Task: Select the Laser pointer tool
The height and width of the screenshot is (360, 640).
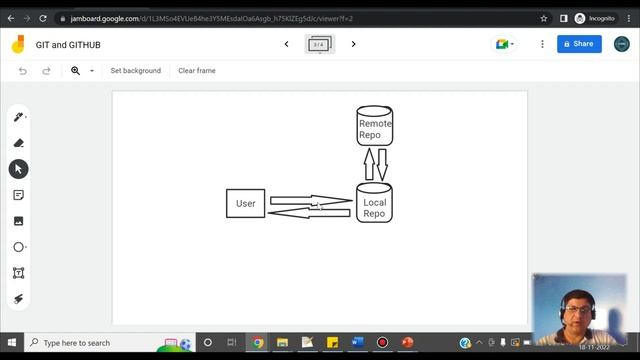Action: pyautogui.click(x=18, y=299)
